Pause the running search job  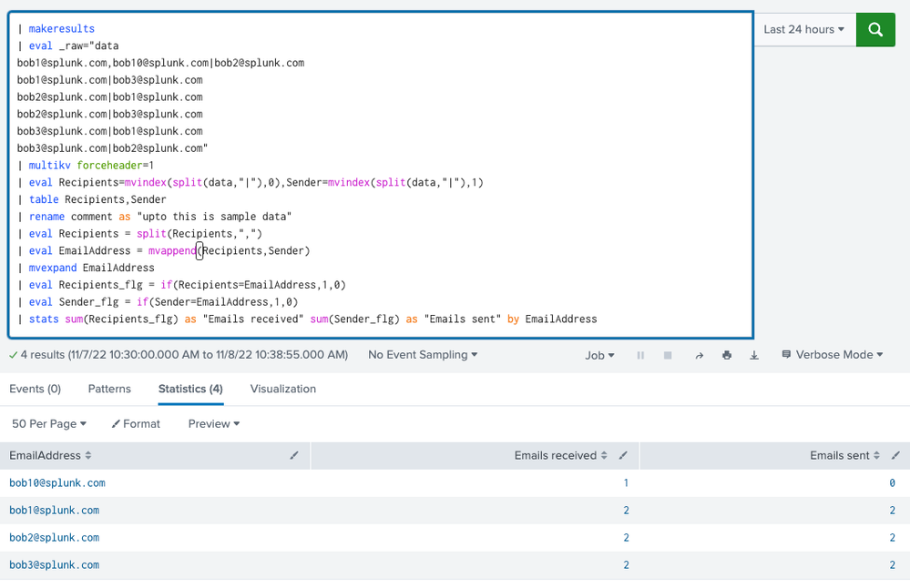(x=640, y=355)
